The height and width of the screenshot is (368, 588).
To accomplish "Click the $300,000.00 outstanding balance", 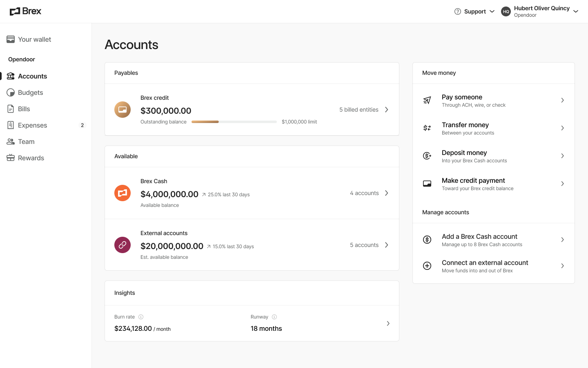I will tap(166, 111).
